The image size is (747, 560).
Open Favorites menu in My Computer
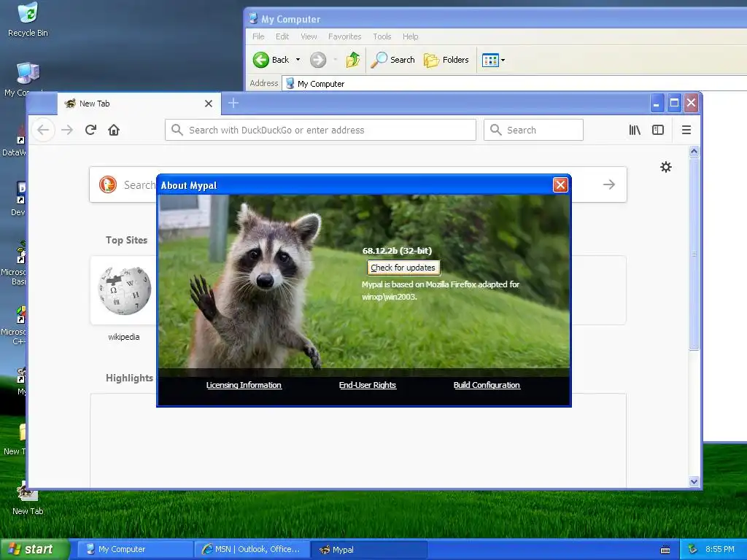344,36
